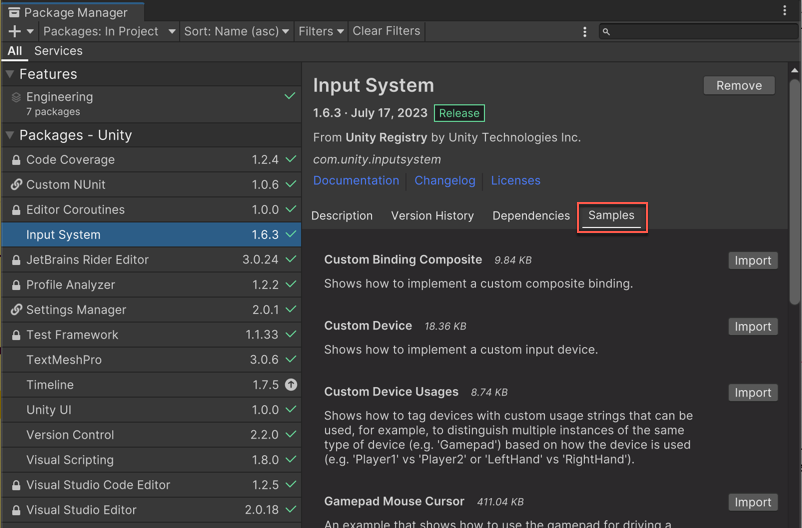Viewport: 802px width, 528px height.
Task: Click the Timeline update available arrow icon
Action: 291,385
